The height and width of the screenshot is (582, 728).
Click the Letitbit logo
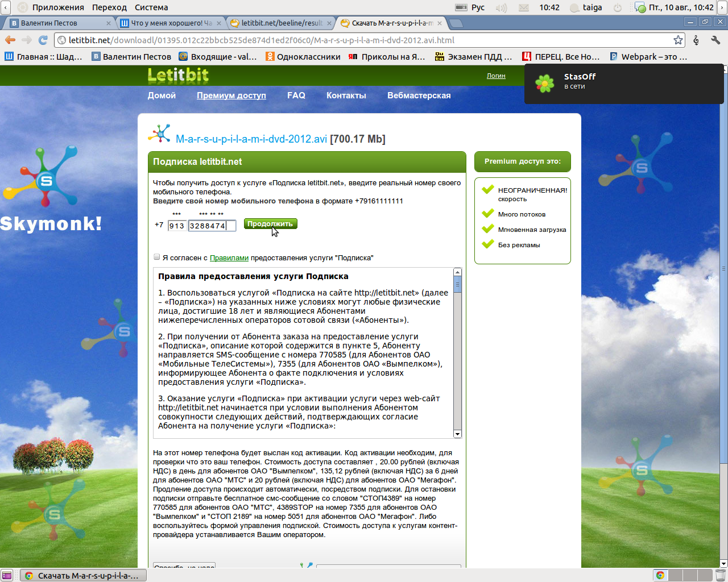click(x=178, y=75)
